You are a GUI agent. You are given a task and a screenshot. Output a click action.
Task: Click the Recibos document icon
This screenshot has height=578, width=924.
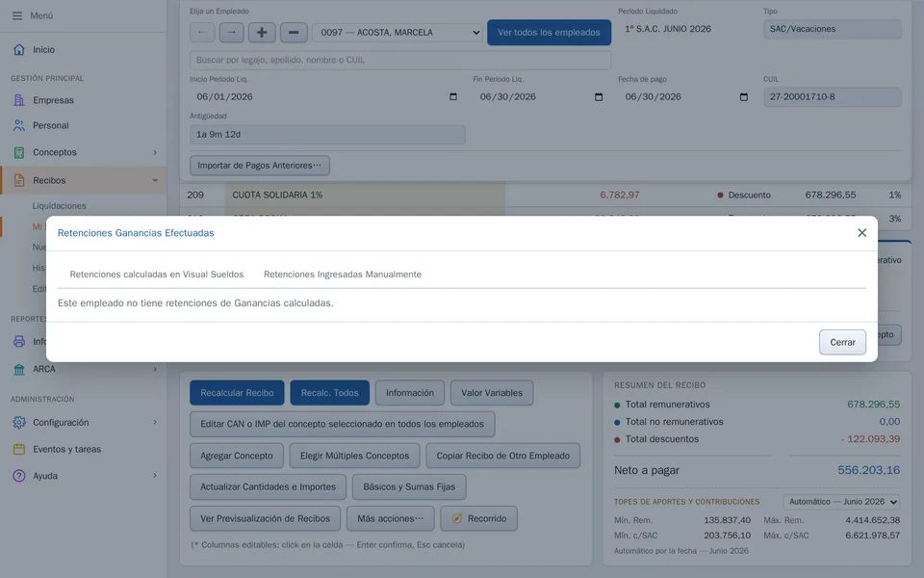19,180
